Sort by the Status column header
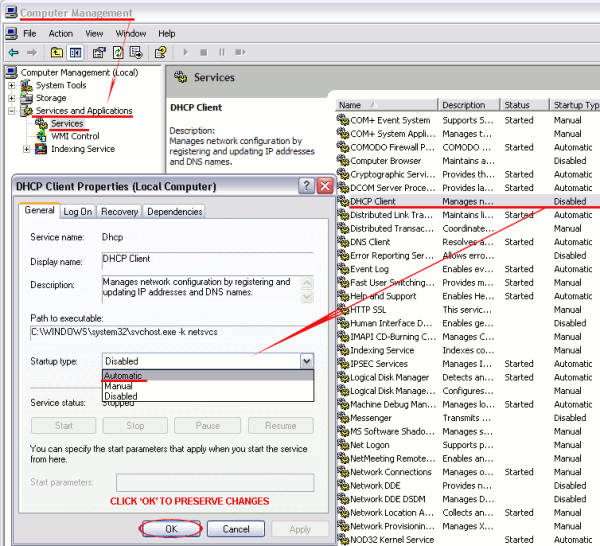Viewport: 600px width, 546px height. point(524,105)
